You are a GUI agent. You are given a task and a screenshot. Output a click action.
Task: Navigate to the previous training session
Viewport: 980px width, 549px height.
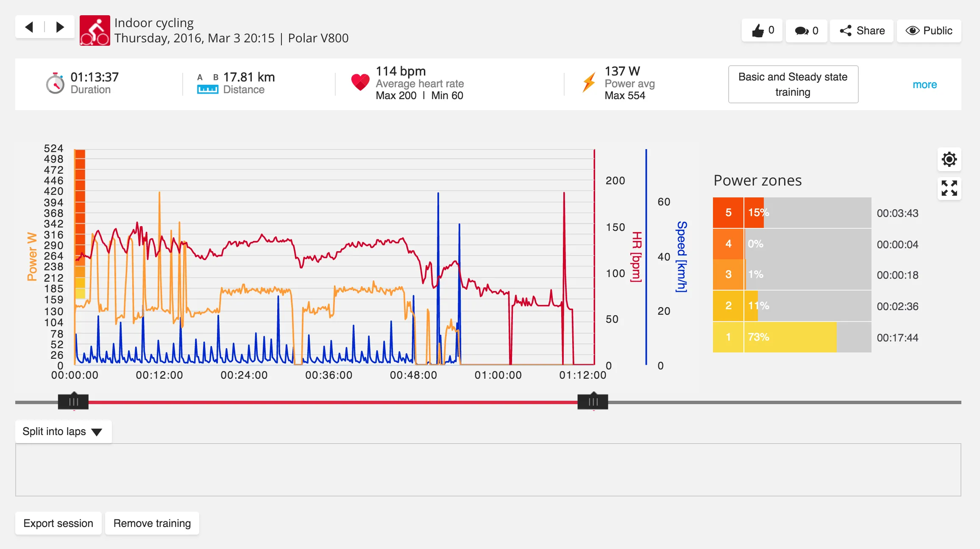[x=29, y=26]
